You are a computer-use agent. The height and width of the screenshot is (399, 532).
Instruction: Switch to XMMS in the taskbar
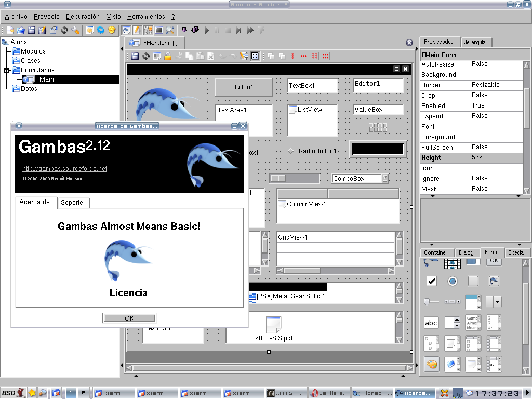[286, 393]
